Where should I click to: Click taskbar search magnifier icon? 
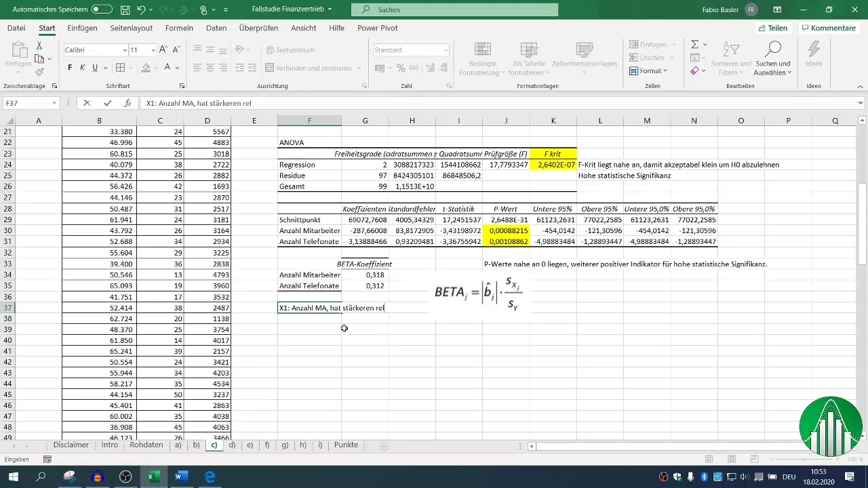point(41,477)
